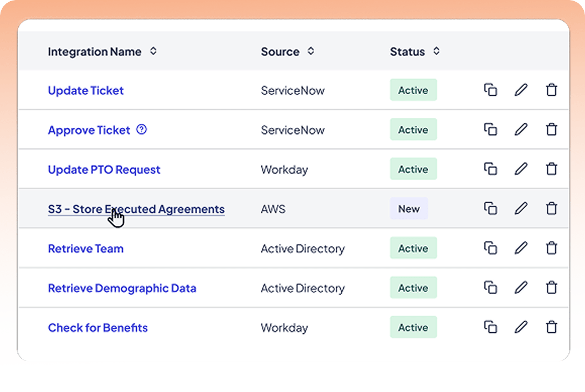Viewport: 585px width, 392px height.
Task: Toggle the Active status badge on Update Ticket
Action: tap(413, 90)
